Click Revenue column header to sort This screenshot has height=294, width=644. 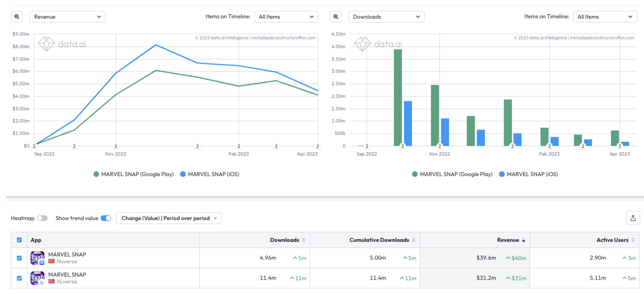pyautogui.click(x=508, y=240)
